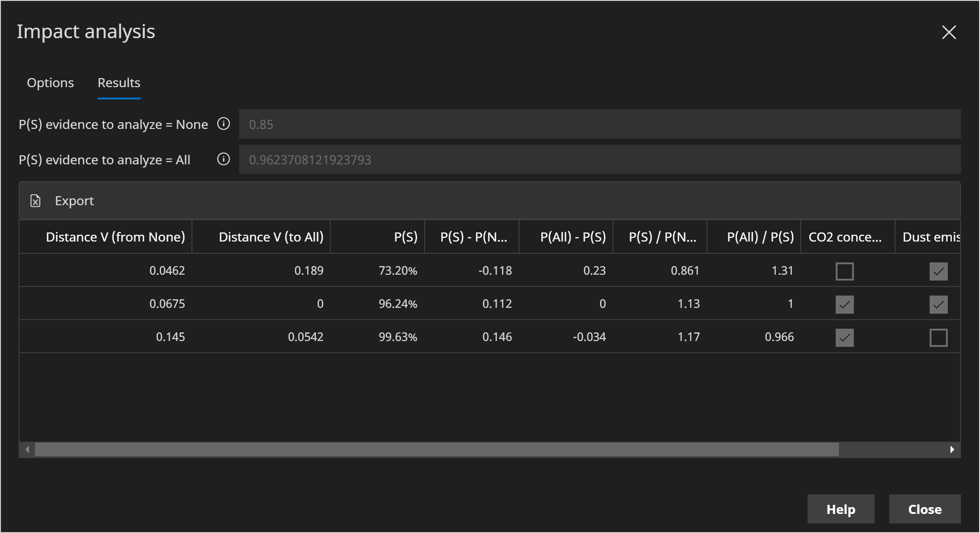Switch to the Options tab

[x=50, y=83]
